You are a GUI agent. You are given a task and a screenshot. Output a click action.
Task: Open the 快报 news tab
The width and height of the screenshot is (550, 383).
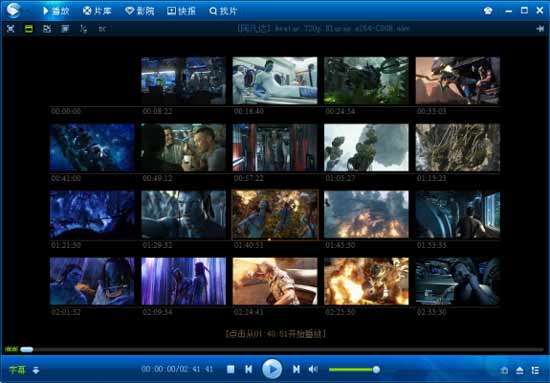click(181, 11)
